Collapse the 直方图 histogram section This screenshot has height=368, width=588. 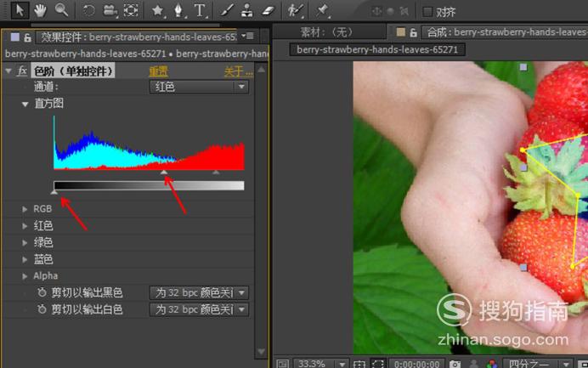click(x=25, y=104)
